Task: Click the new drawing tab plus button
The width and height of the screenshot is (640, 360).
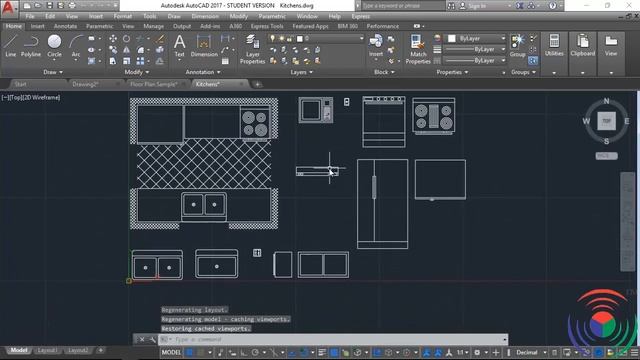Action: [257, 84]
